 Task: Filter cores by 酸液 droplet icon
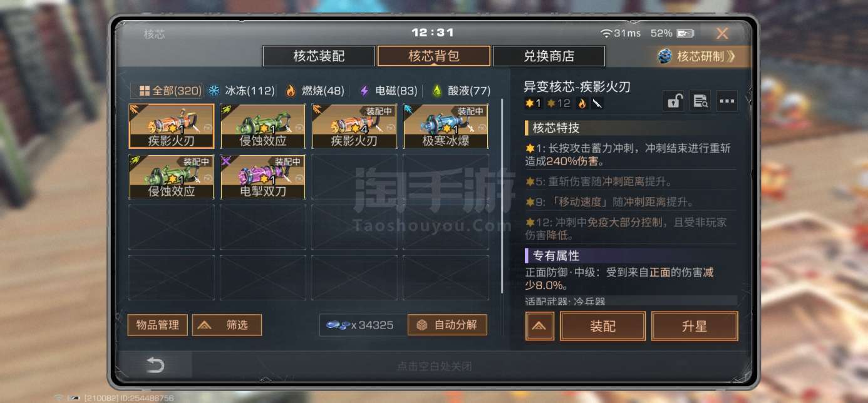click(x=437, y=91)
